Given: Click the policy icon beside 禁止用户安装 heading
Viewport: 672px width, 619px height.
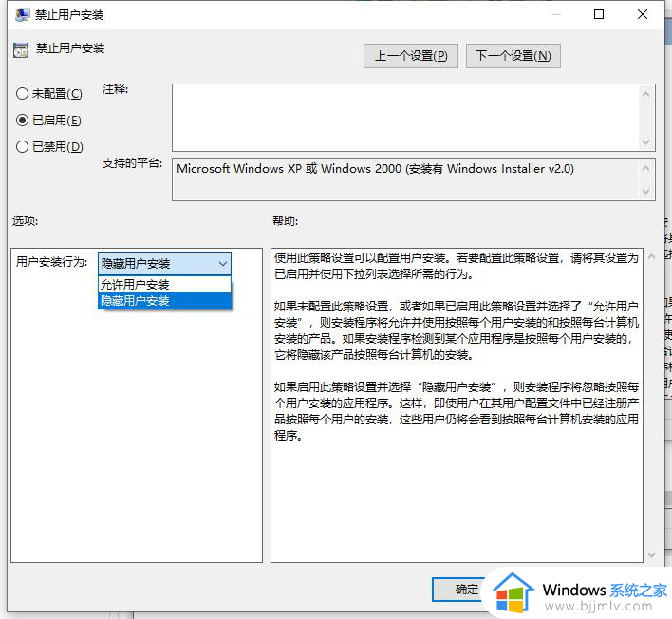Looking at the screenshot, I should [x=21, y=48].
